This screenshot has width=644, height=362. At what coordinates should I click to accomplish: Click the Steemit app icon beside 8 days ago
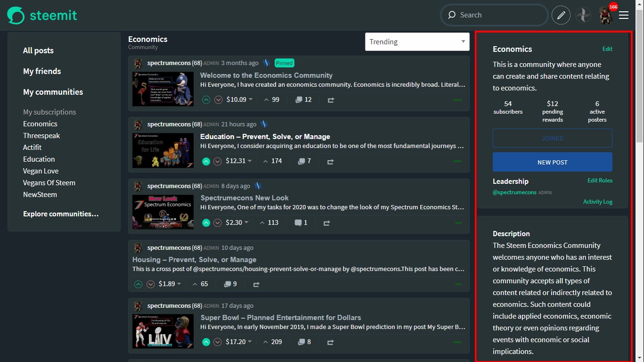[x=258, y=186]
